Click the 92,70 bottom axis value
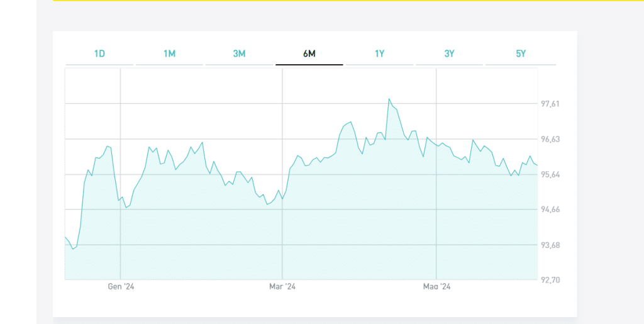The height and width of the screenshot is (324, 644). [x=550, y=280]
